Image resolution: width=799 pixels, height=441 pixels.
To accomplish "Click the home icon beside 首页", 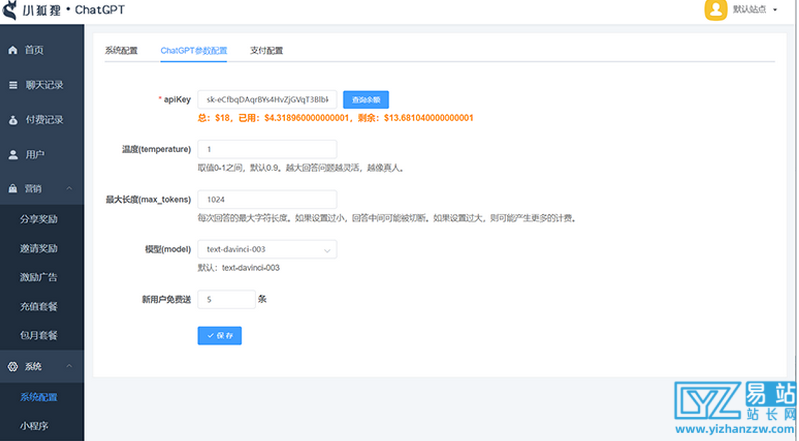I will 13,50.
